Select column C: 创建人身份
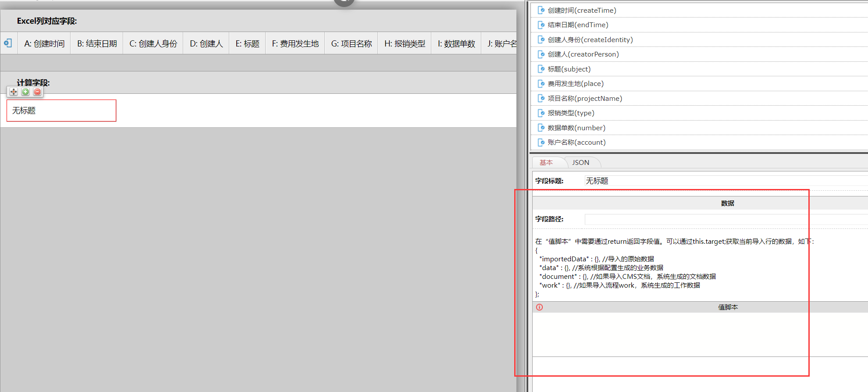Screen dimensions: 868x392 point(153,43)
